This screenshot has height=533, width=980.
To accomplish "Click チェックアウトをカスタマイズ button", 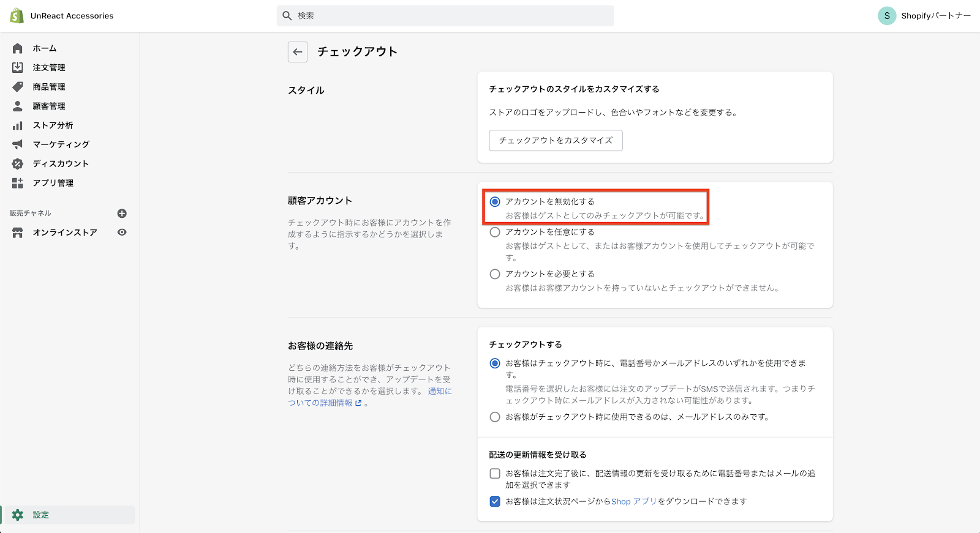I will 556,140.
